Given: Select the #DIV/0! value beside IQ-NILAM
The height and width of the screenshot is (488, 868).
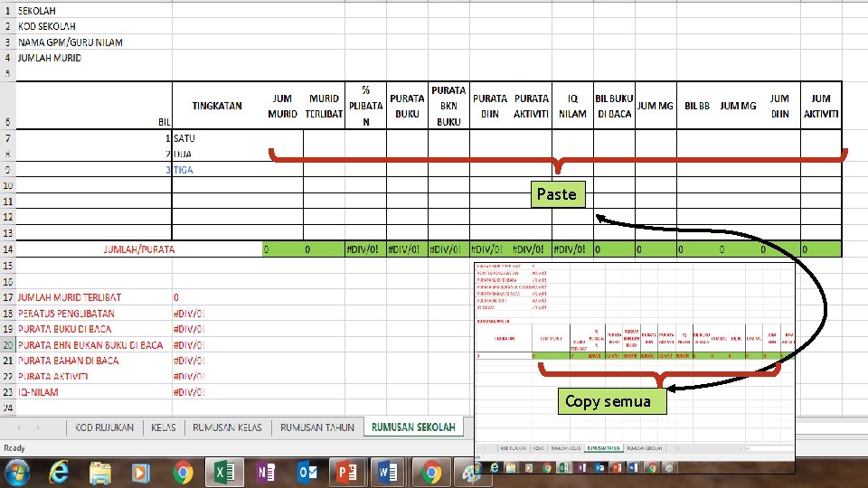Looking at the screenshot, I should pos(189,391).
